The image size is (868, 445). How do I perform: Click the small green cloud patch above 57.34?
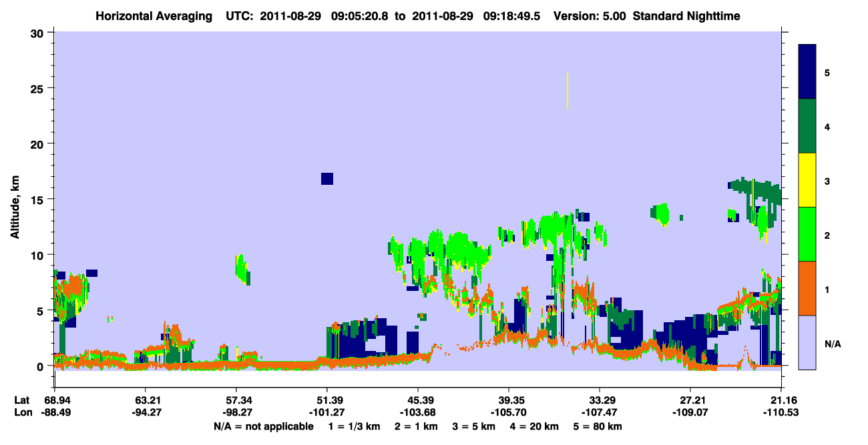(243, 269)
